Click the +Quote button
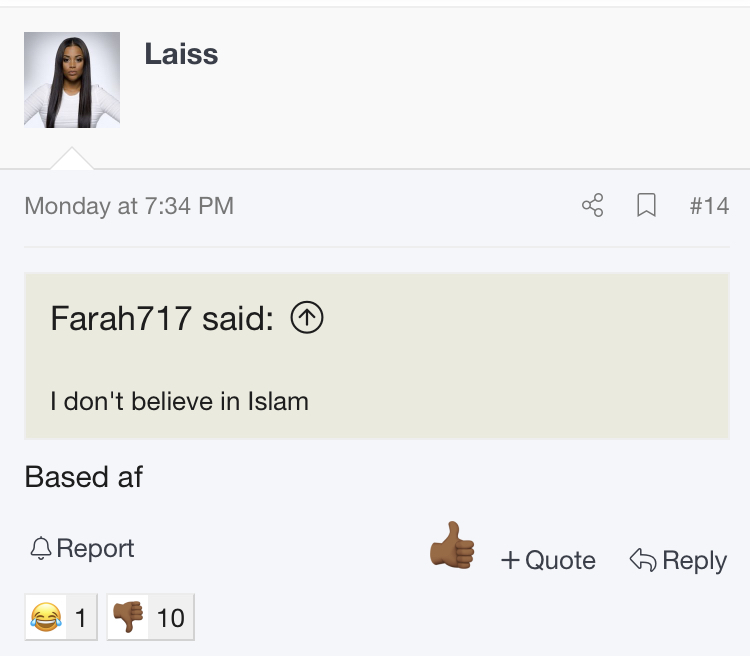The width and height of the screenshot is (750, 656). coord(548,560)
